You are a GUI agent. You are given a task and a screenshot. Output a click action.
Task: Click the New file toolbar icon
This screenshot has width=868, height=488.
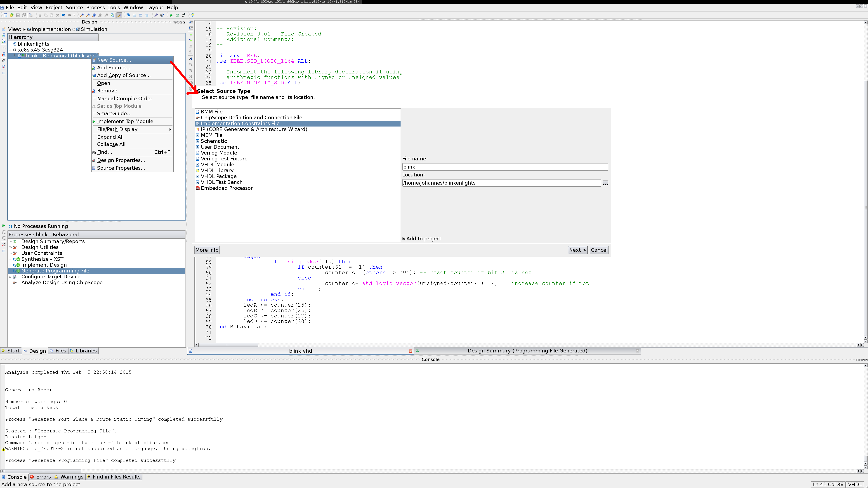[x=5, y=15]
